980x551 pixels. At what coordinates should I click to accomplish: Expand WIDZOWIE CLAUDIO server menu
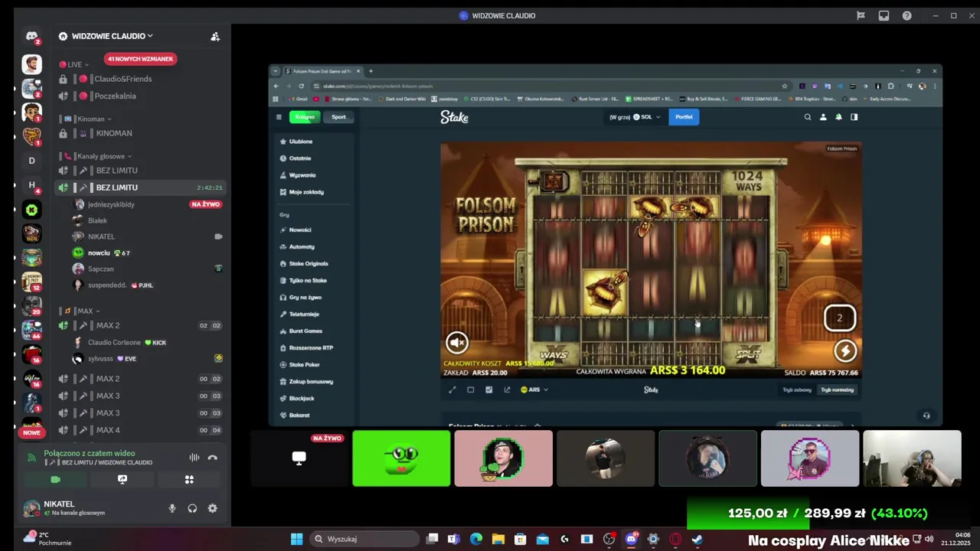[113, 36]
